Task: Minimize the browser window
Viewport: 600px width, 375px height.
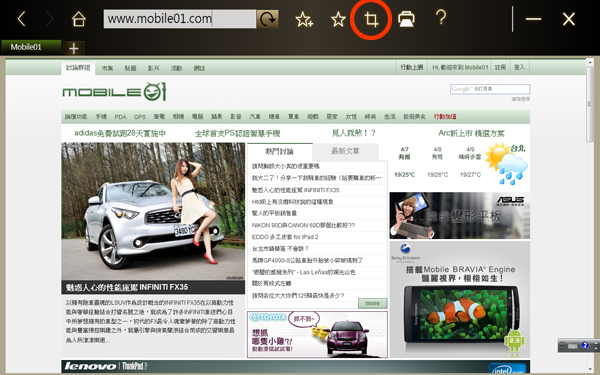Action: tap(533, 19)
